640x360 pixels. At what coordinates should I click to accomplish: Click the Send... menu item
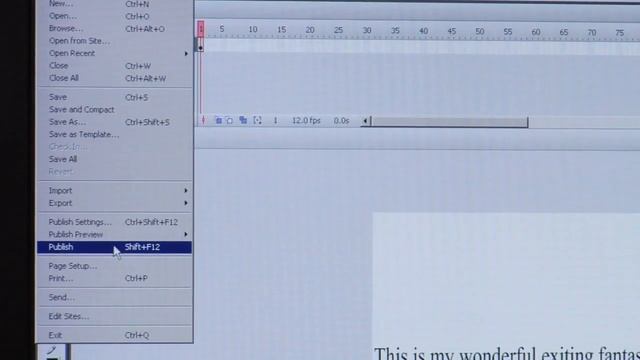tap(113, 298)
